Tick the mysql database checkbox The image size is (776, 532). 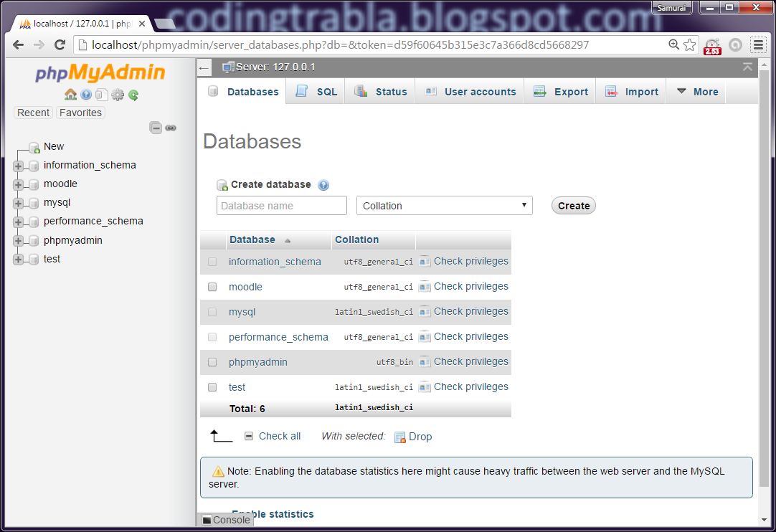pos(212,312)
